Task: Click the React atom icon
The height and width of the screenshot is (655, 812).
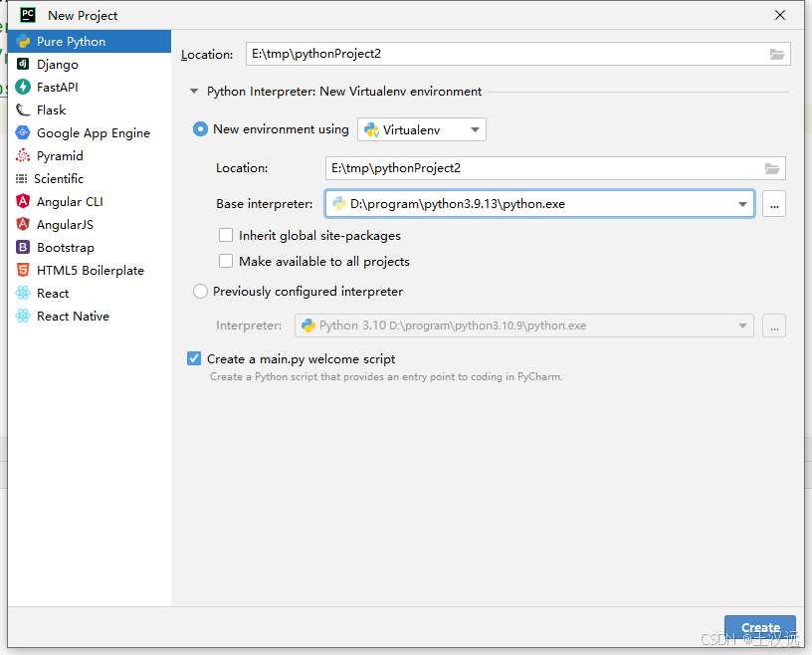Action: [x=23, y=293]
